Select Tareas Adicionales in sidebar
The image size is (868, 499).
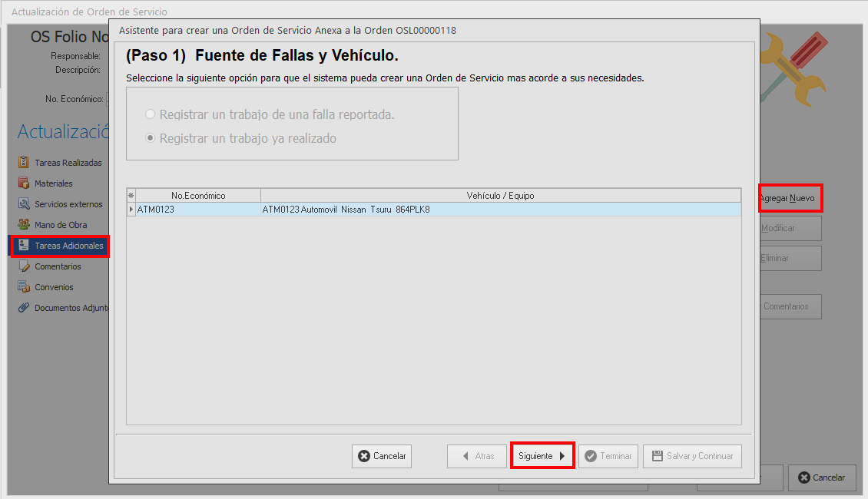point(60,246)
